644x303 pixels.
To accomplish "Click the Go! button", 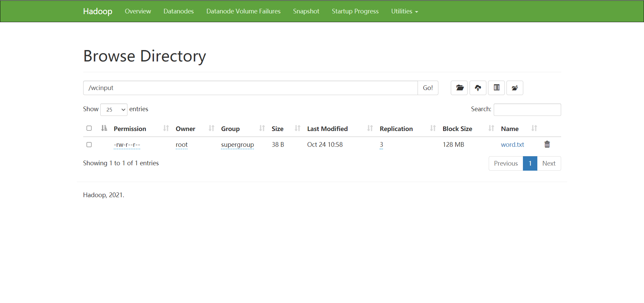I will pyautogui.click(x=428, y=88).
